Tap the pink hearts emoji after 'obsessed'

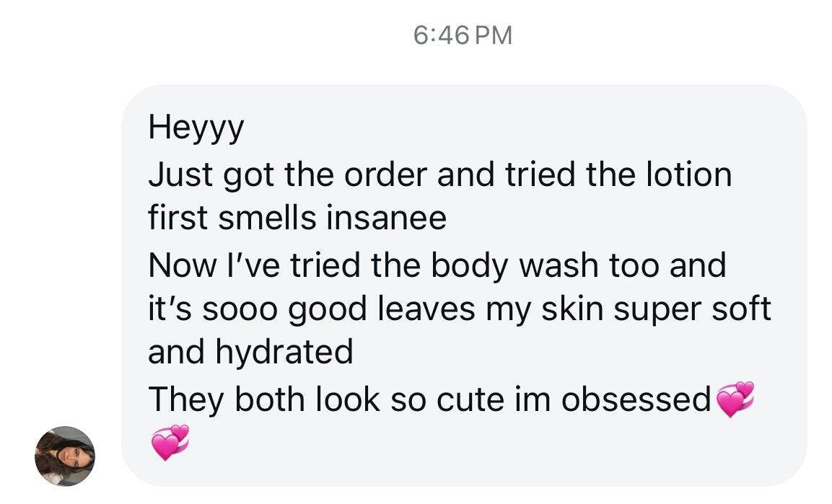tap(735, 399)
